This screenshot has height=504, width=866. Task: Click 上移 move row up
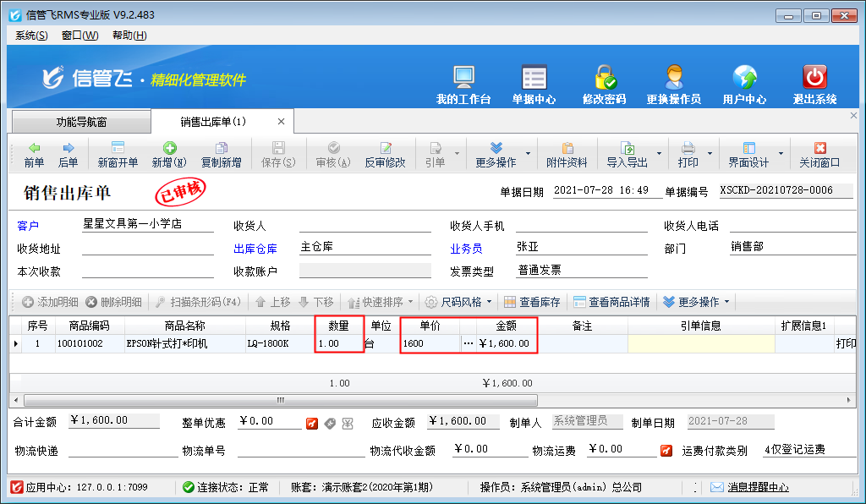[273, 302]
